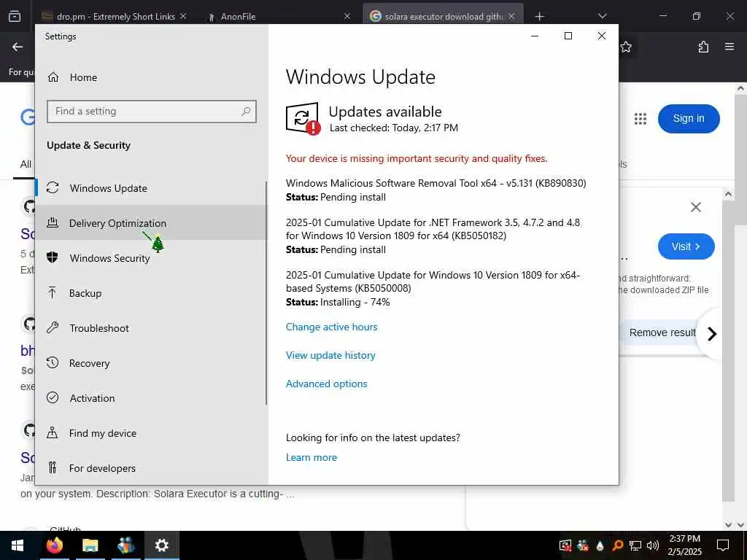Click the taskbar icon left of the Settings gear
The width and height of the screenshot is (747, 560).
coord(126,545)
